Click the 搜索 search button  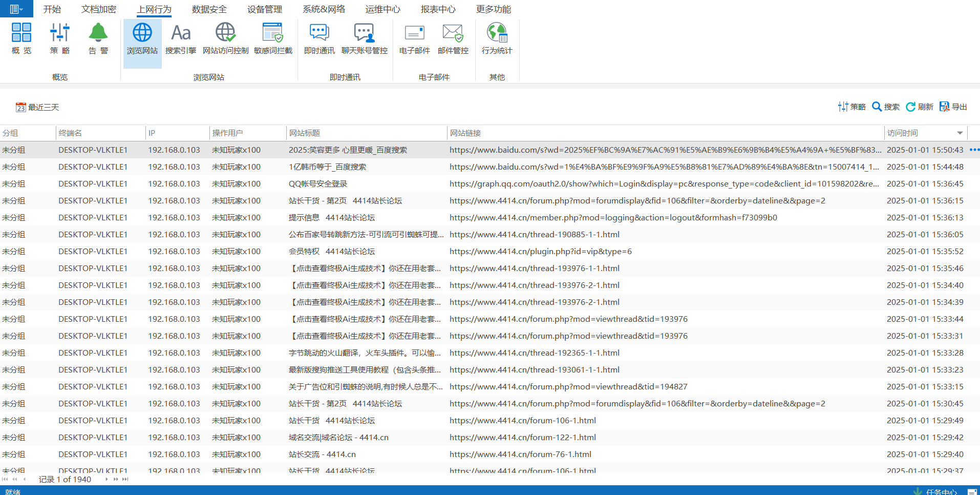pos(886,107)
